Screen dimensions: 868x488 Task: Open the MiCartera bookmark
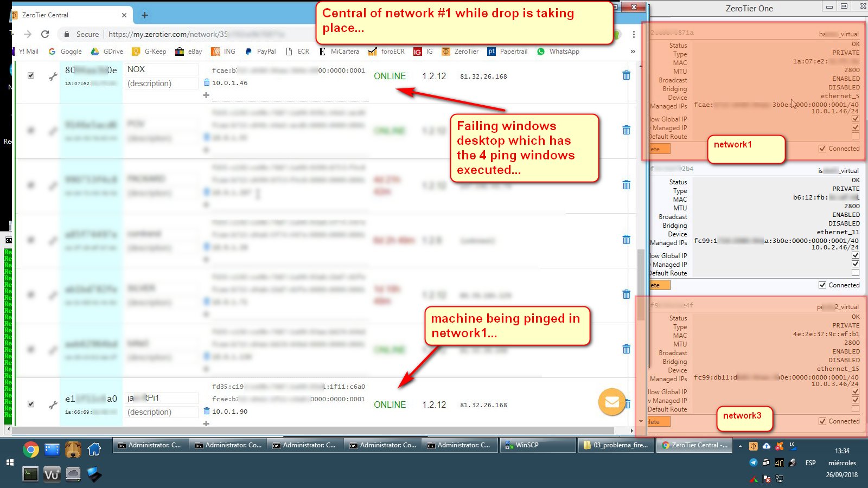coord(339,52)
